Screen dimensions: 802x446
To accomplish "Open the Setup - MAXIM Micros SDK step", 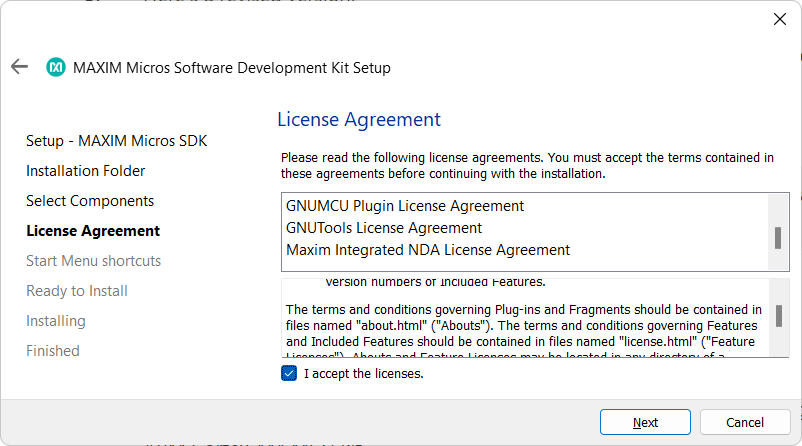I will click(x=117, y=141).
